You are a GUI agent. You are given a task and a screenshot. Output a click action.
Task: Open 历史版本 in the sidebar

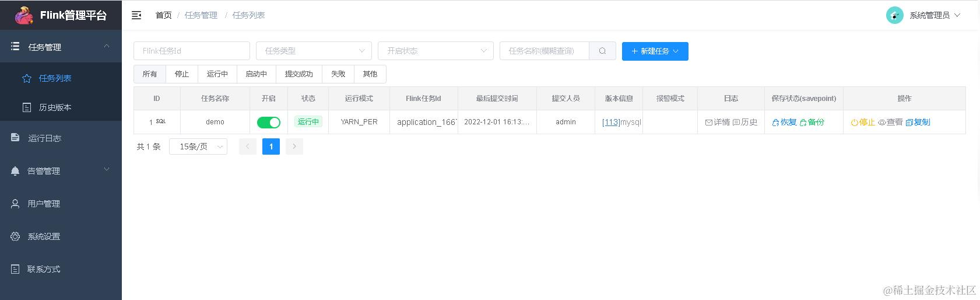coord(61,107)
